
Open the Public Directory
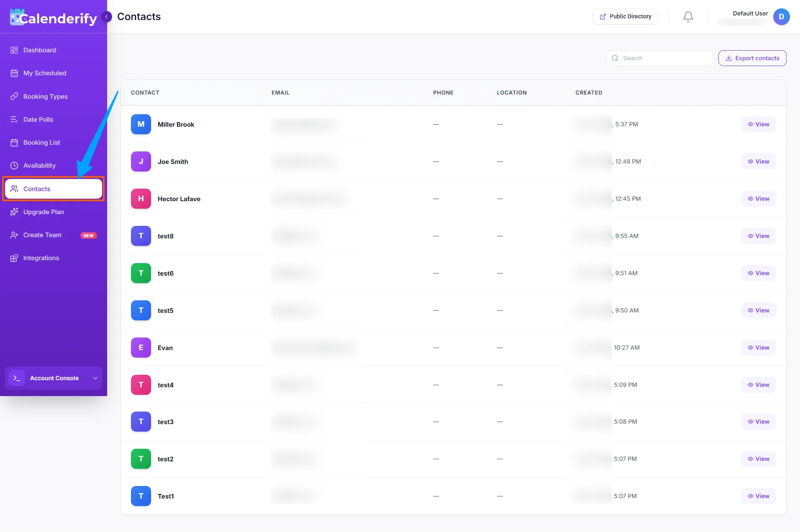tap(625, 16)
